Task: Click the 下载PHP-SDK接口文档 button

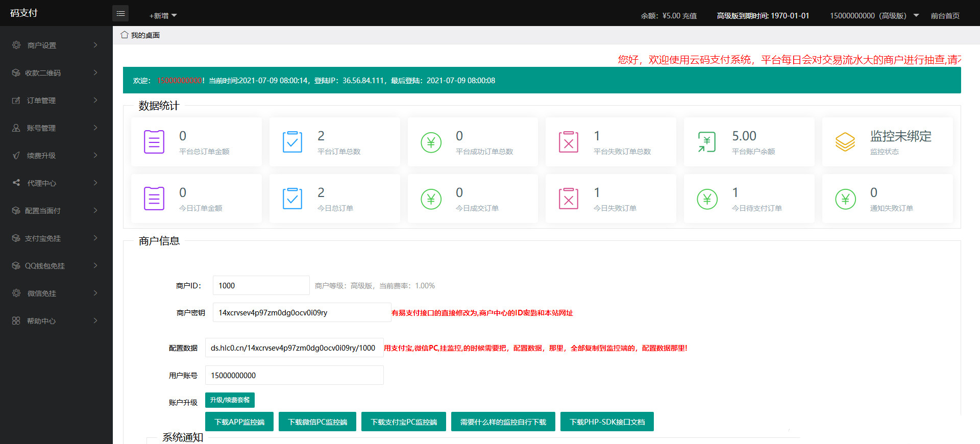Action: [x=607, y=422]
